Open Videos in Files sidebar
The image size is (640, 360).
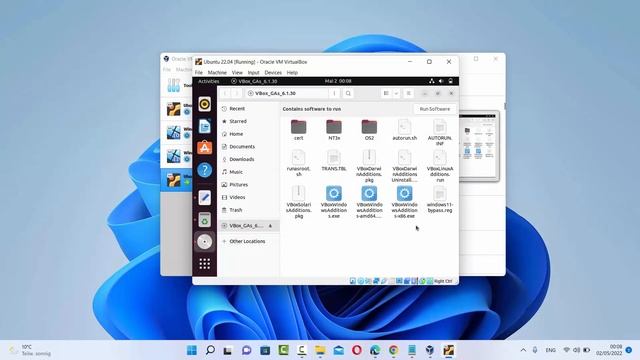click(249, 197)
